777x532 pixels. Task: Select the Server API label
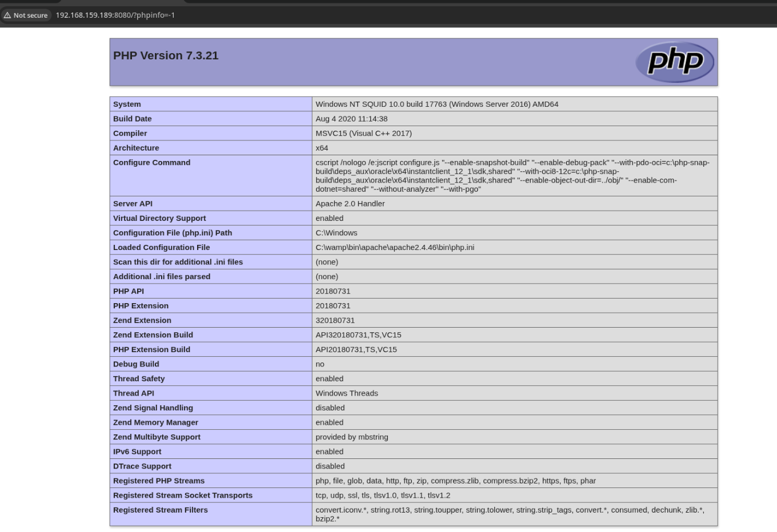[x=133, y=203]
